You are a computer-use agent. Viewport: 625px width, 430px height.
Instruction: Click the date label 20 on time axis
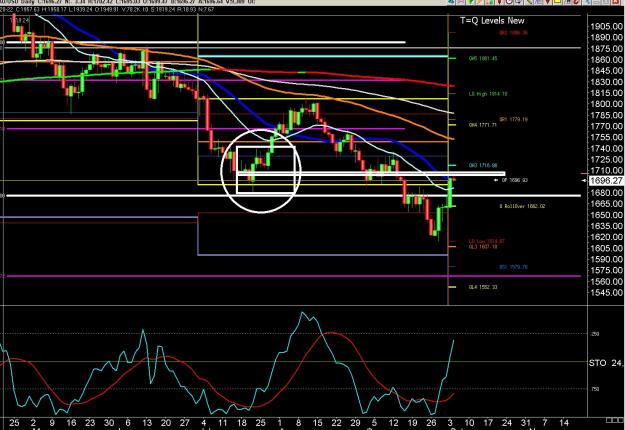coord(166,423)
